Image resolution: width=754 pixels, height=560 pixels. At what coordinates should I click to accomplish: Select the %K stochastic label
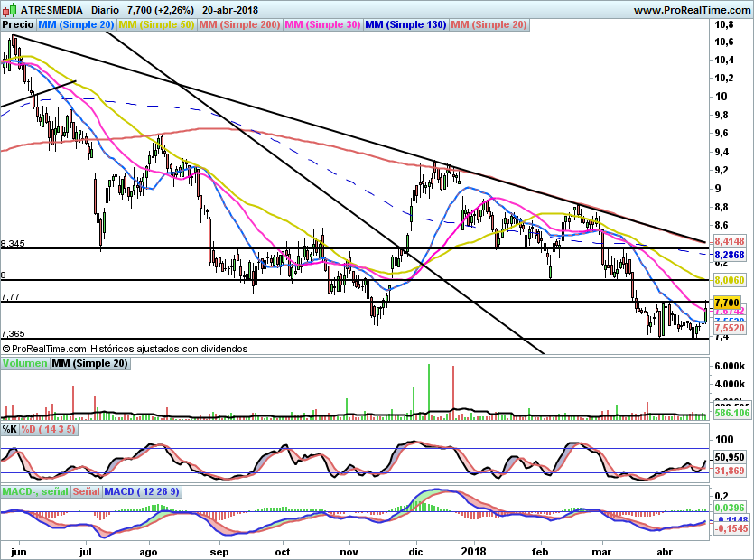[10, 429]
